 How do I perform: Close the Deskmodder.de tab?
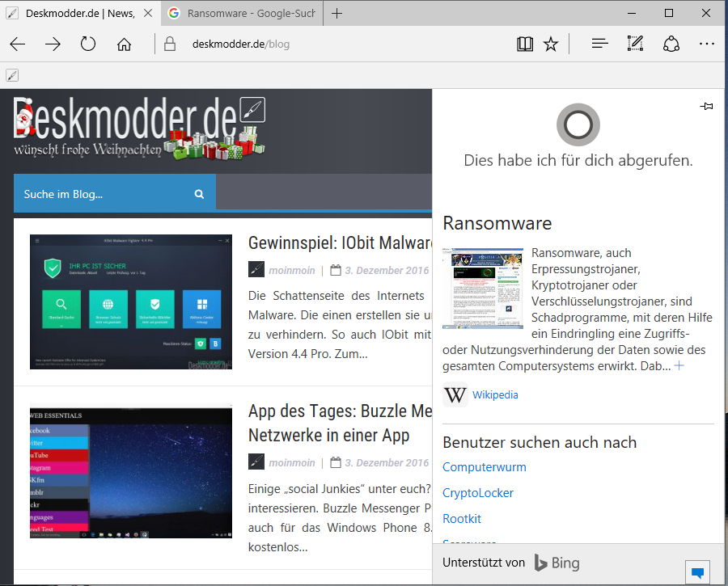pyautogui.click(x=148, y=13)
